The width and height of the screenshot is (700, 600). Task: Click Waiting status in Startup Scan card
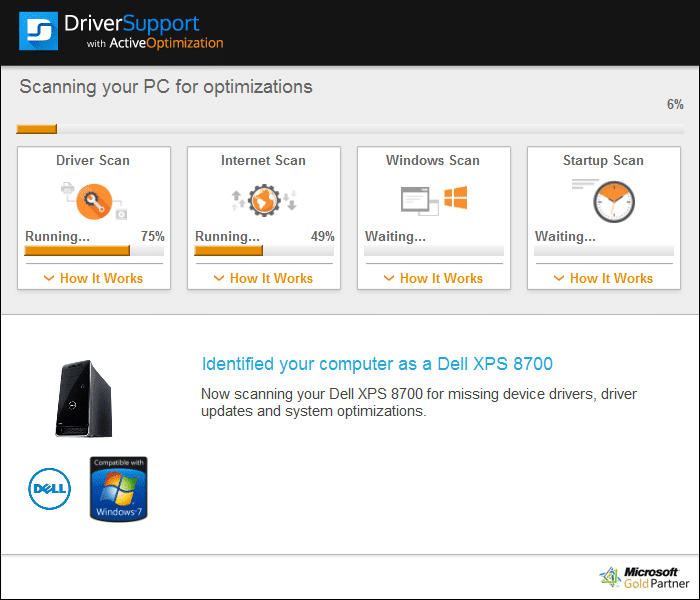(565, 236)
